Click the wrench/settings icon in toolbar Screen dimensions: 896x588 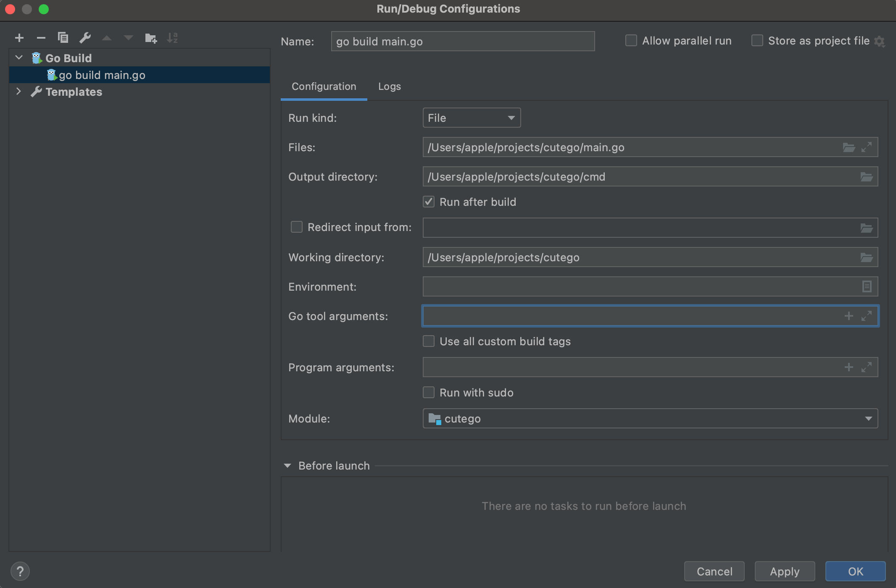click(84, 37)
